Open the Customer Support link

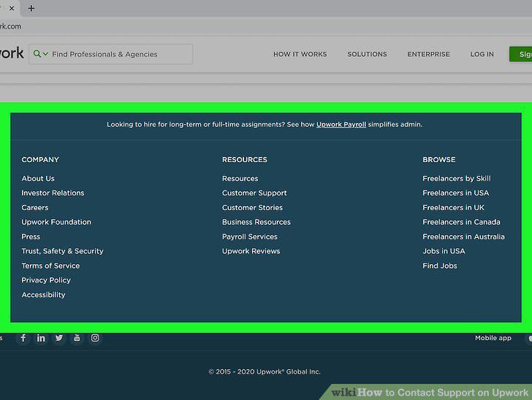coord(254,193)
